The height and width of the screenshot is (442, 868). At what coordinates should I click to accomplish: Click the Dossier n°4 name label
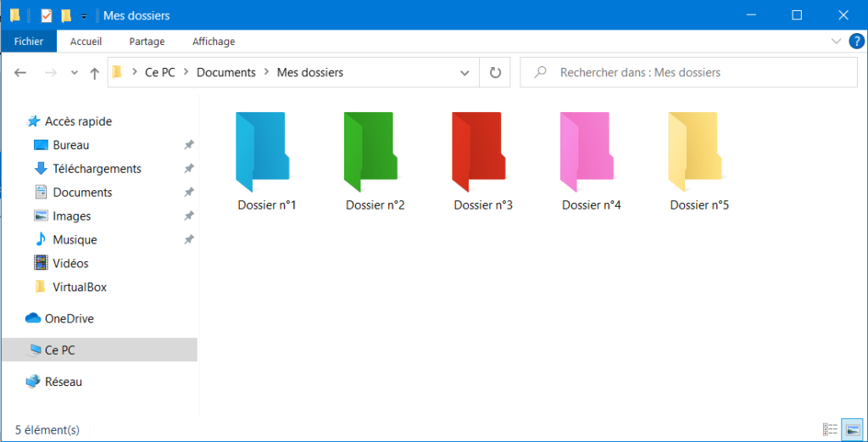coord(591,205)
